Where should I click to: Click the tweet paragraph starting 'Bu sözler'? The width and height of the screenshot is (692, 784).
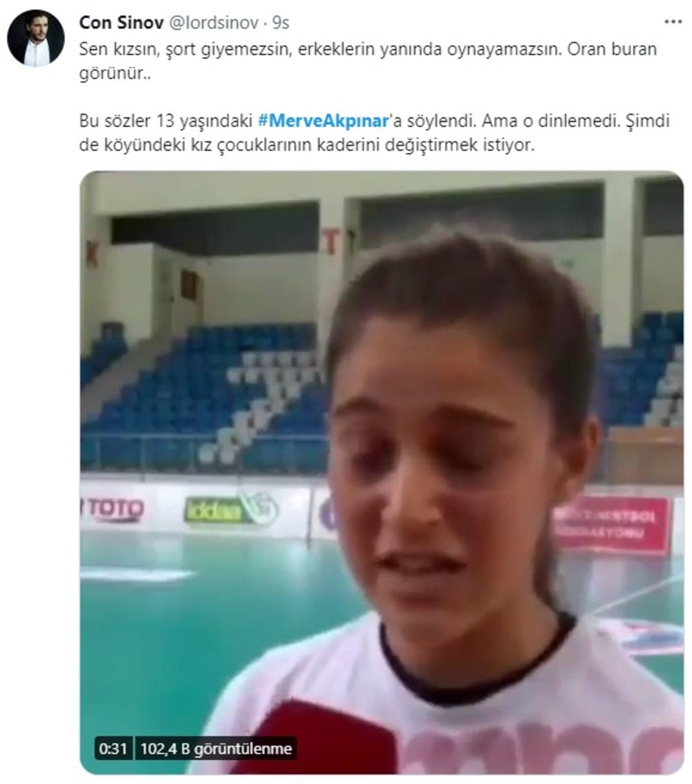coord(375,134)
